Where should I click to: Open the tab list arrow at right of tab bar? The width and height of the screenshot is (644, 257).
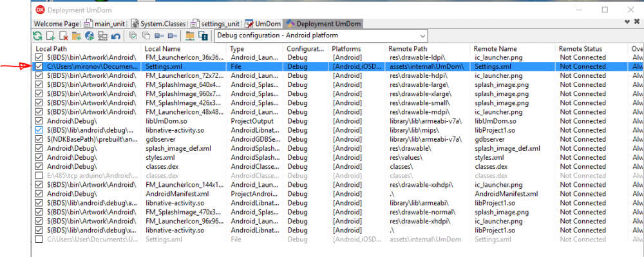[627, 21]
